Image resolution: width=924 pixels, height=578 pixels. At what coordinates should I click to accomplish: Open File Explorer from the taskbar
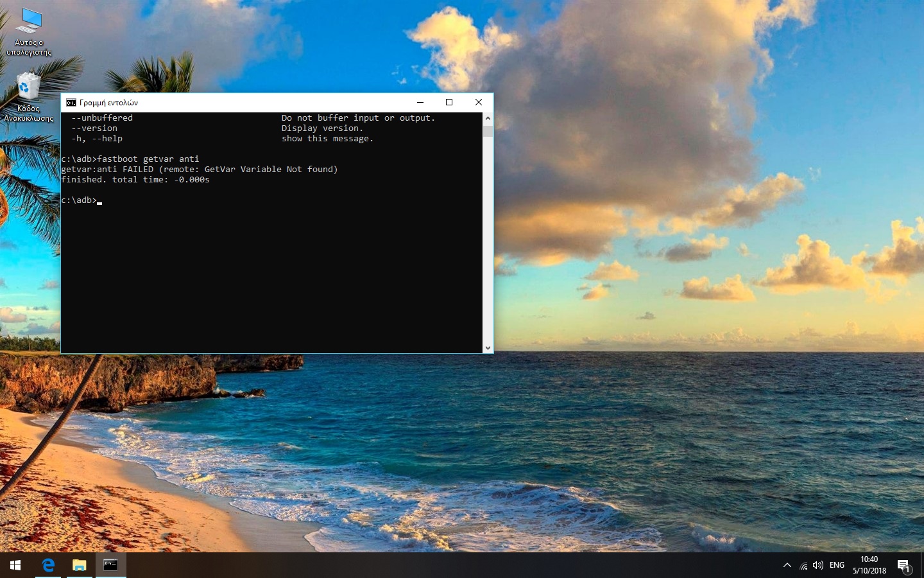point(79,565)
